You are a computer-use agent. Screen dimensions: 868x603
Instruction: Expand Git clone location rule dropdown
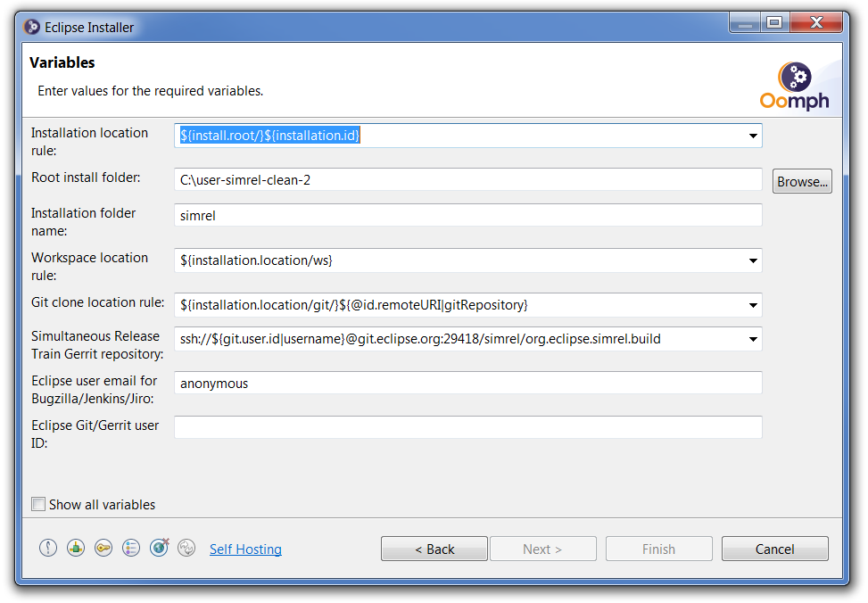click(753, 305)
